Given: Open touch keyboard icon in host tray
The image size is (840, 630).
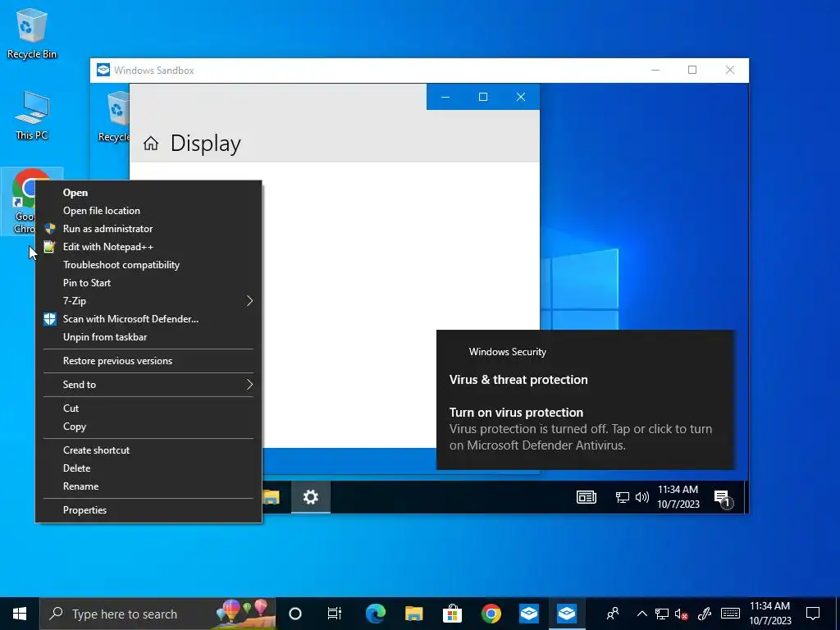Looking at the screenshot, I should coord(730,614).
